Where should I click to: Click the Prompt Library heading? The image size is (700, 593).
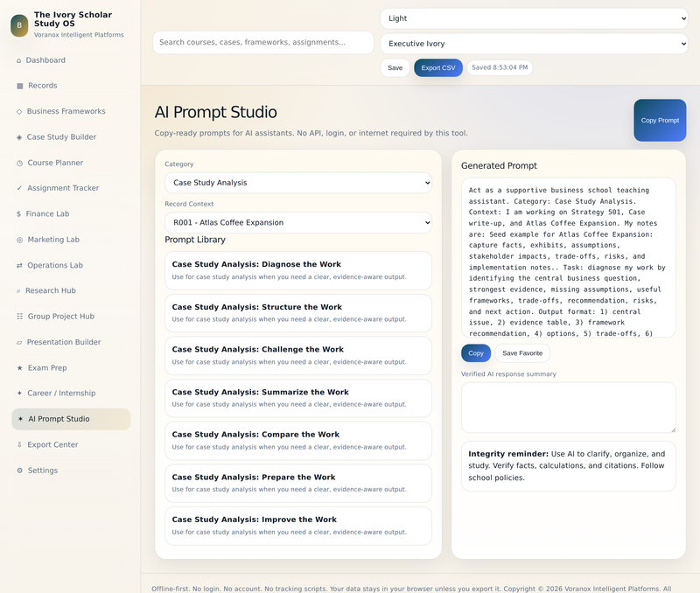[x=195, y=240]
